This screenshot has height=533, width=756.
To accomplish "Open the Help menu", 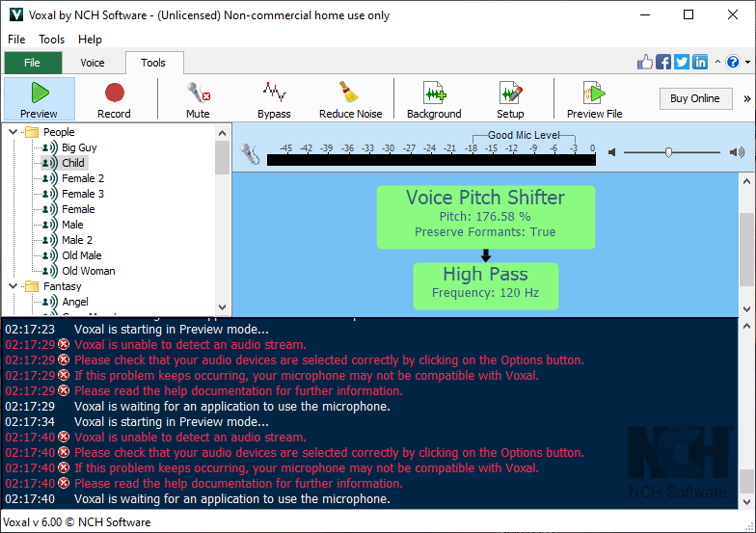I will (91, 39).
